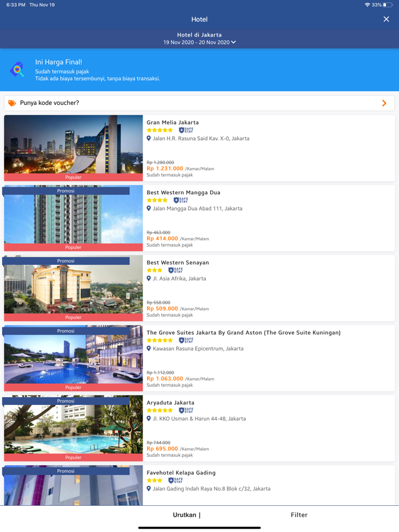
Task: Tap Safe Stay badge for Best Western Senayan
Action: [x=176, y=270]
